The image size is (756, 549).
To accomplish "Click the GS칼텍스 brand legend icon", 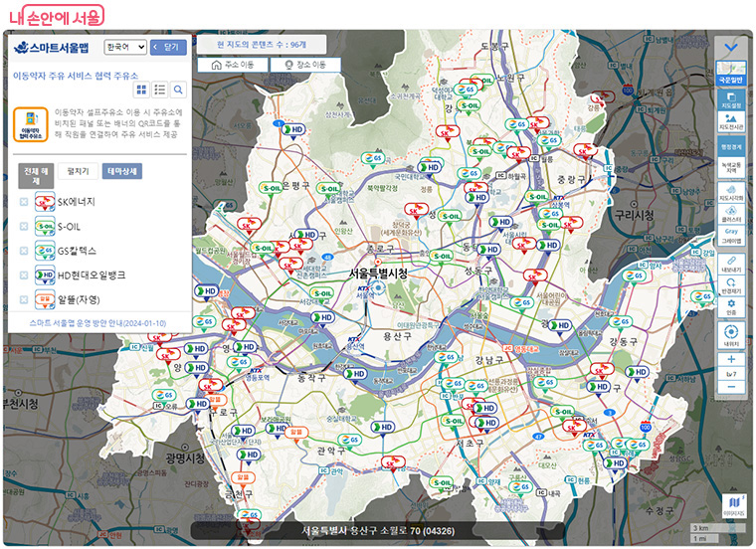I will tap(45, 251).
